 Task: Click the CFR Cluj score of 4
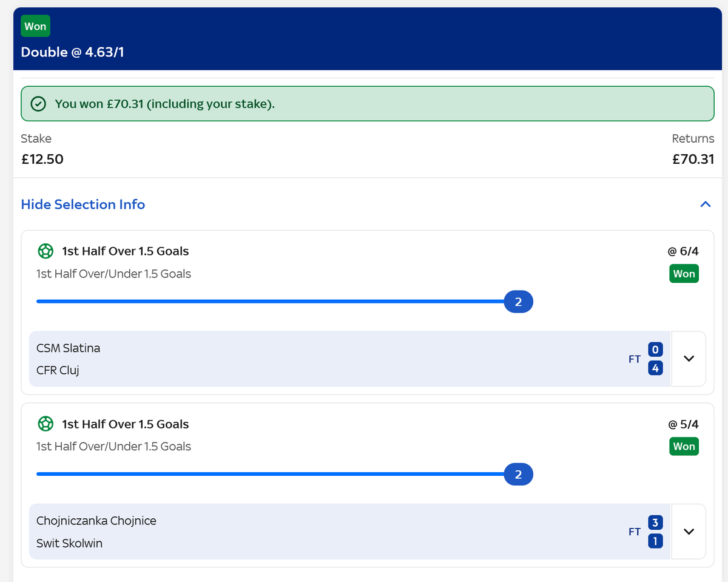(655, 368)
